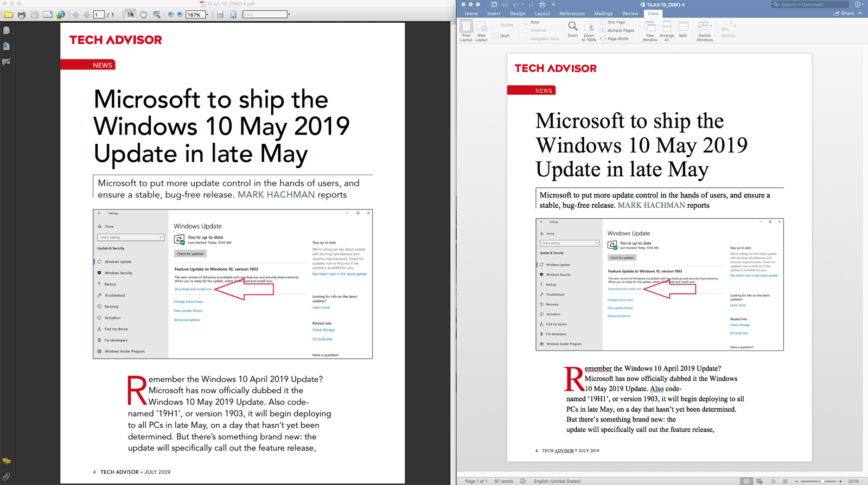Image resolution: width=868 pixels, height=485 pixels.
Task: Click the Zoom magnifier in Word ribbon
Action: point(572,29)
